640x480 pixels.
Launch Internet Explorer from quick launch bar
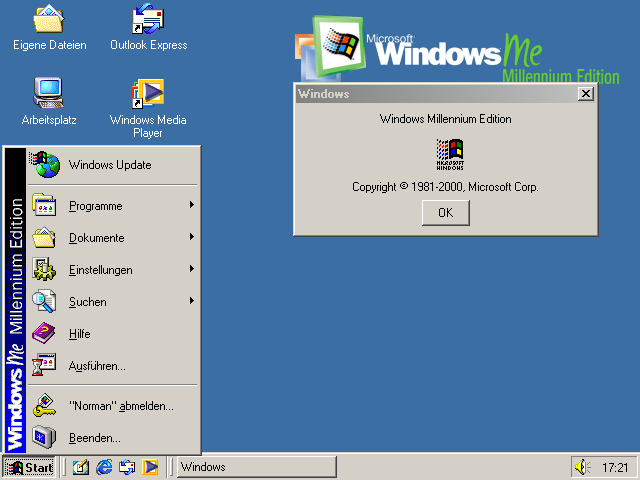(104, 467)
